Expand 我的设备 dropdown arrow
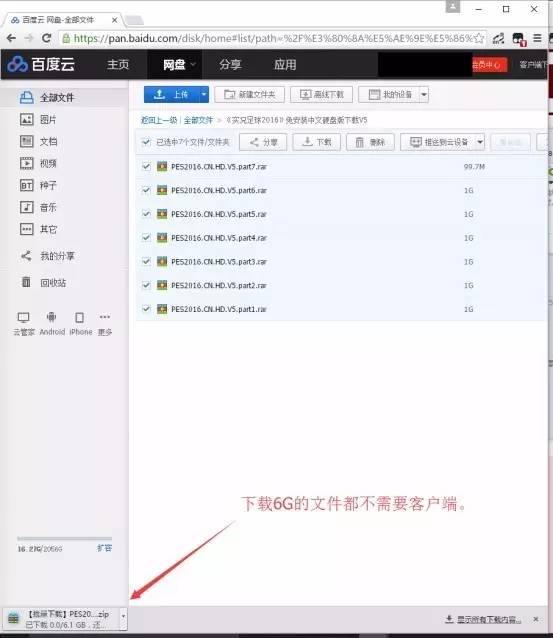553x638 pixels. click(424, 94)
